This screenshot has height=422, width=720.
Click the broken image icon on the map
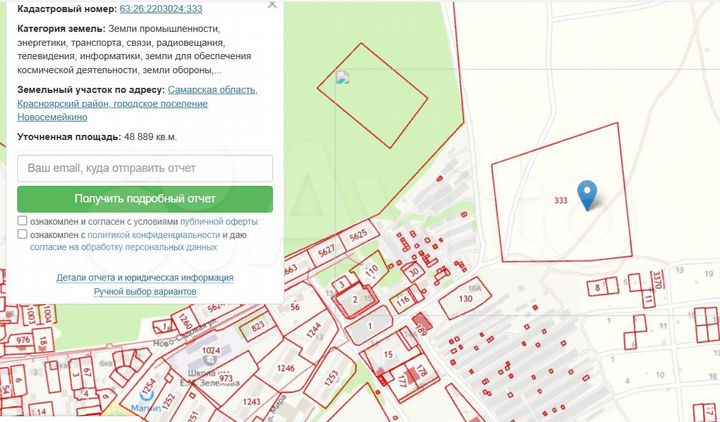pos(342,77)
